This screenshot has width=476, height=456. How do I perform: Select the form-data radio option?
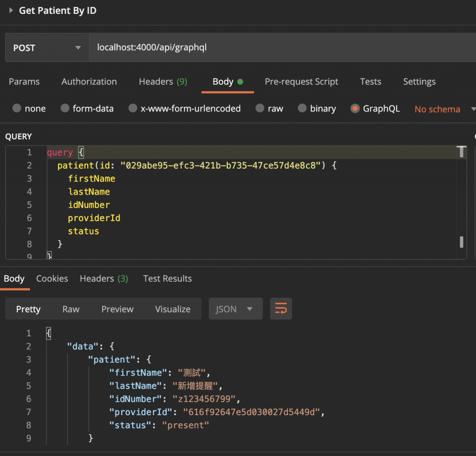click(65, 109)
